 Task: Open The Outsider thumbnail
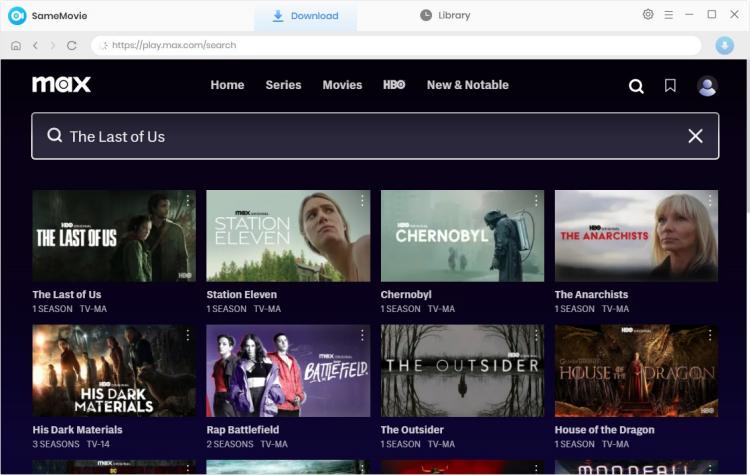coord(462,371)
